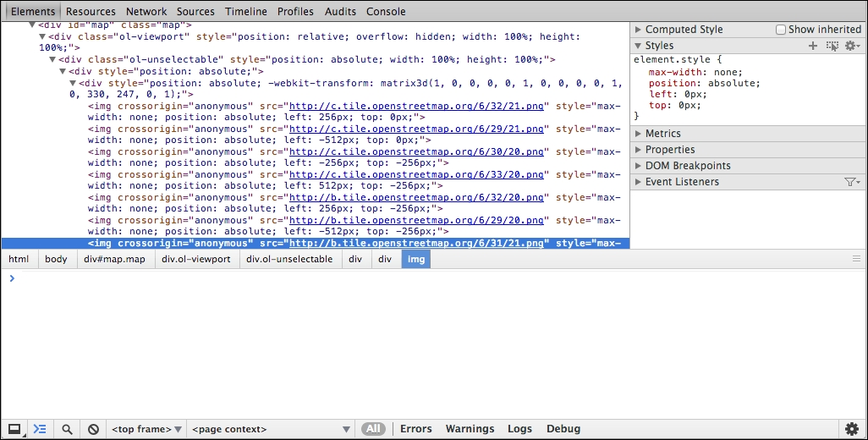
Task: Open the Timeline tab
Action: (x=246, y=11)
